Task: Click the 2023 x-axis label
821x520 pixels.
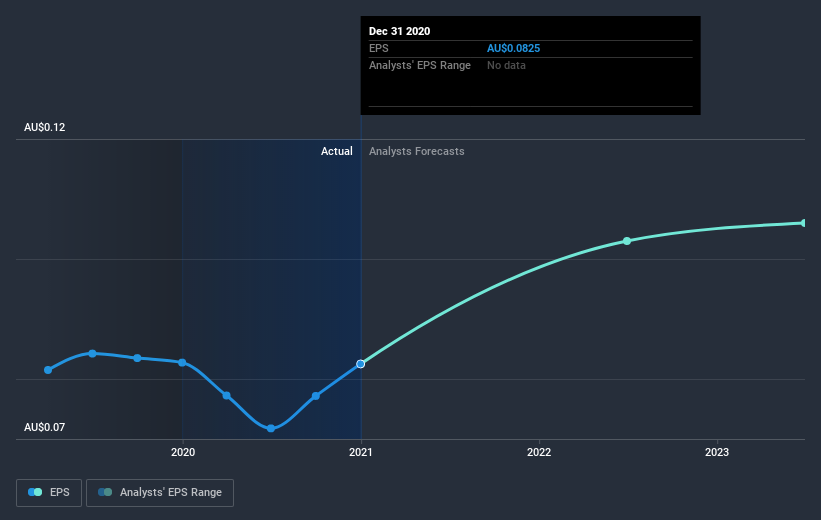Action: [717, 452]
